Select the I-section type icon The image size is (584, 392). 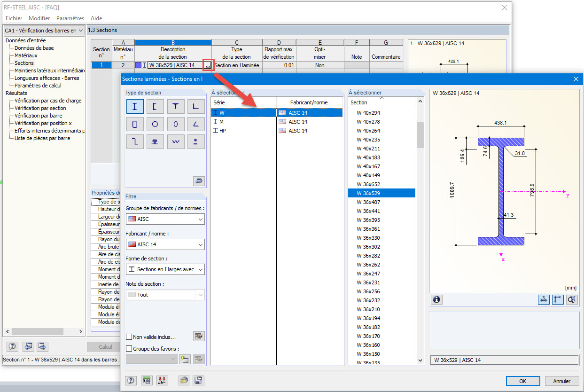click(135, 106)
